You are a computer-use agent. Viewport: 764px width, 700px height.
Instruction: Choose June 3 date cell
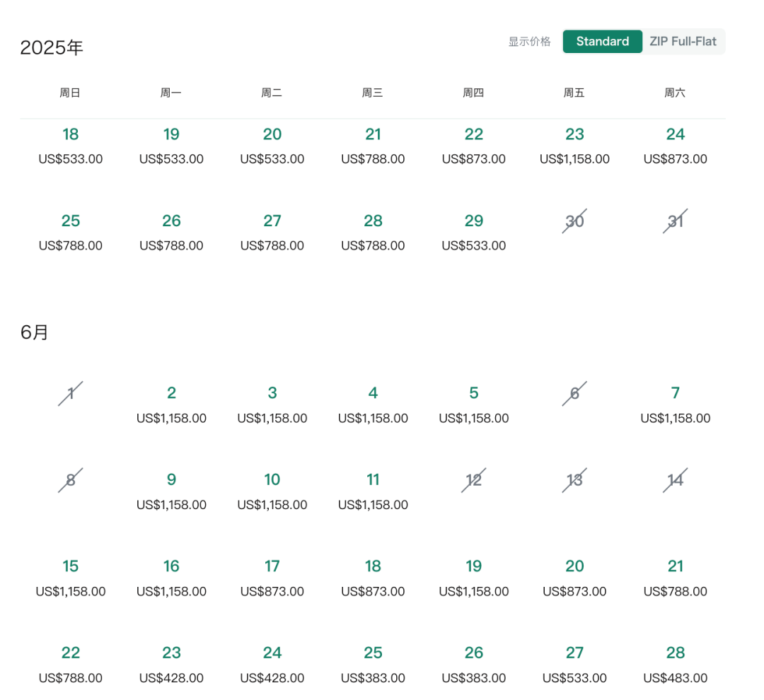tap(272, 405)
